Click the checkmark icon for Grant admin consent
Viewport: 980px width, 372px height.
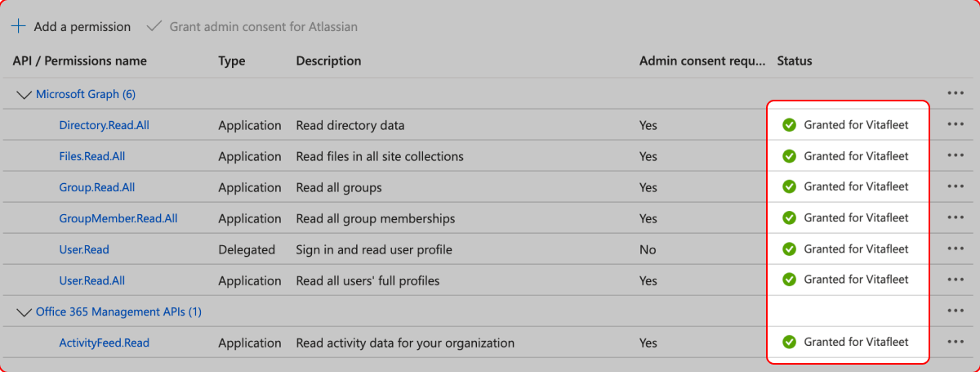(x=154, y=26)
